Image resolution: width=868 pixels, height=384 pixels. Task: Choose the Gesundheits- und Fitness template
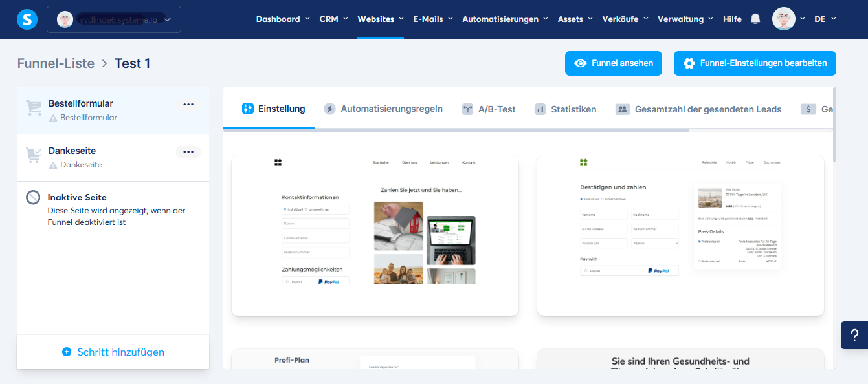680,359
